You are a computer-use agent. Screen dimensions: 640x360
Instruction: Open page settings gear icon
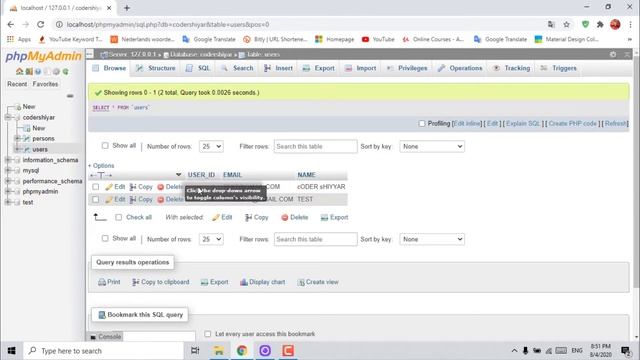click(x=613, y=54)
